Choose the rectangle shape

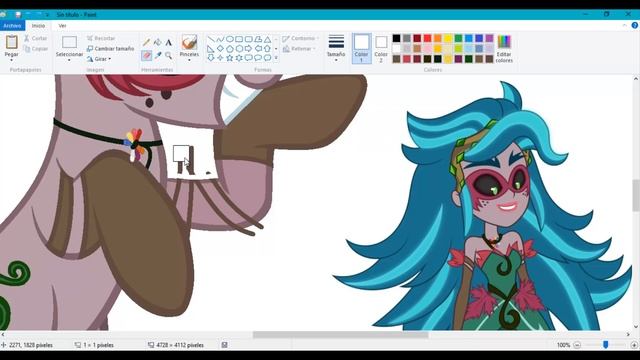tap(239, 39)
